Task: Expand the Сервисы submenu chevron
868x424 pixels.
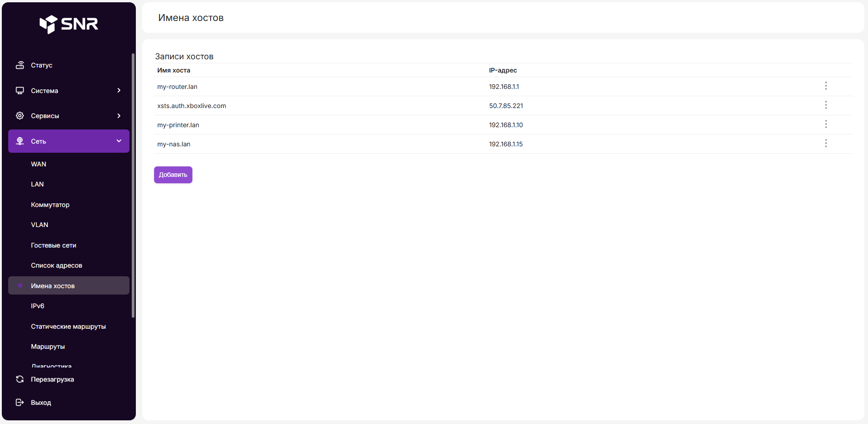Action: coord(119,116)
